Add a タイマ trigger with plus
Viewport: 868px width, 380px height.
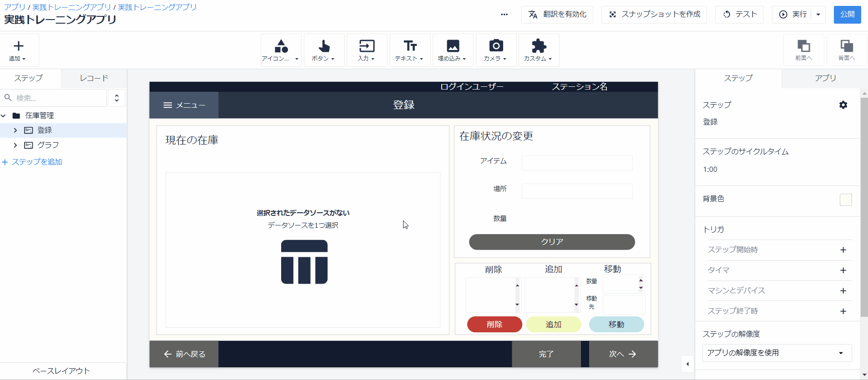coord(843,270)
